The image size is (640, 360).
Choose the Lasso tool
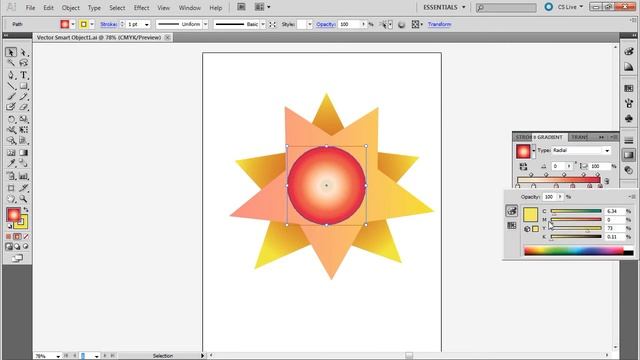(23, 63)
